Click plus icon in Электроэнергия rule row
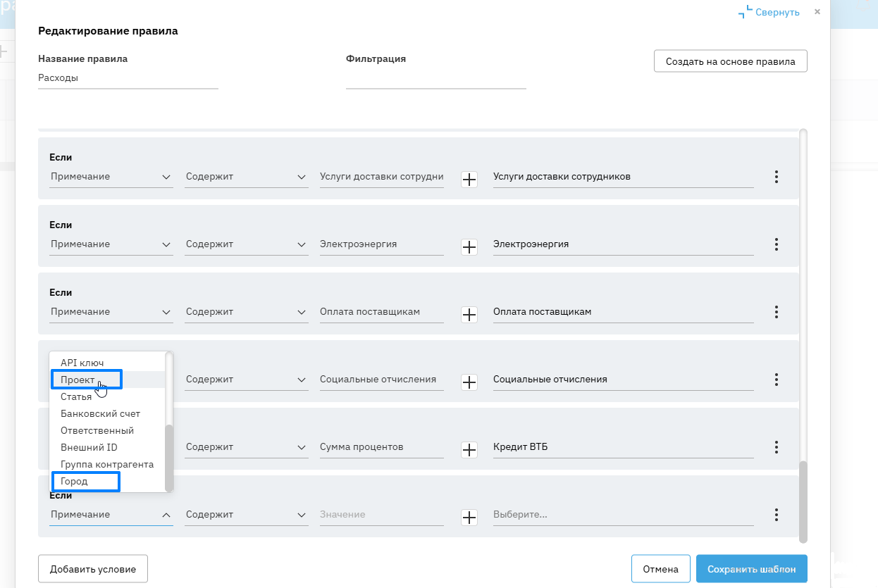Screen dimensions: 878x588 click(469, 247)
